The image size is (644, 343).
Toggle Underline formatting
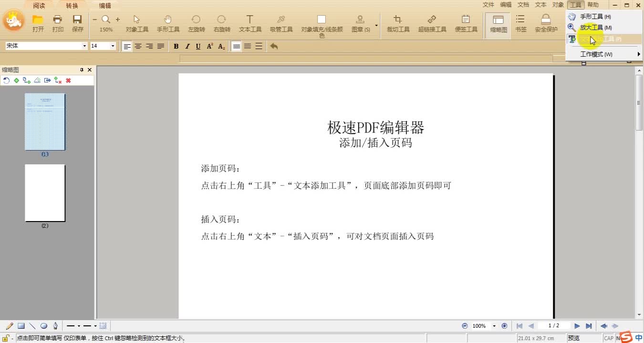tap(198, 46)
